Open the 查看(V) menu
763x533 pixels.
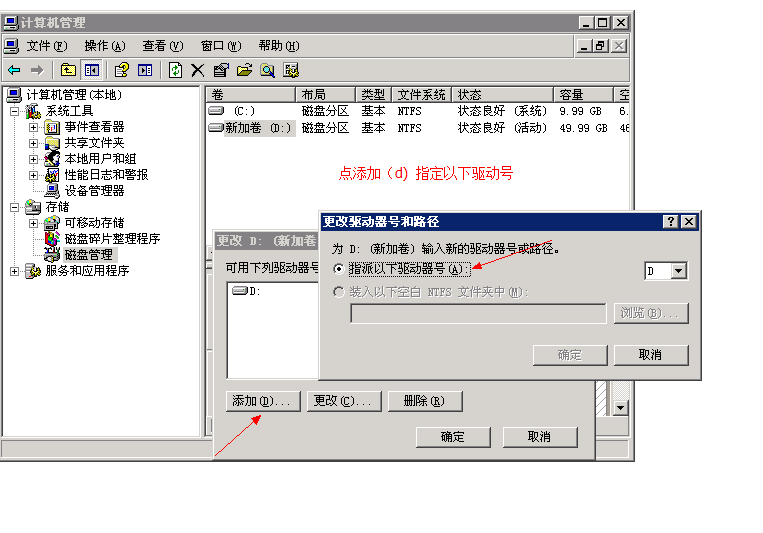coord(163,46)
